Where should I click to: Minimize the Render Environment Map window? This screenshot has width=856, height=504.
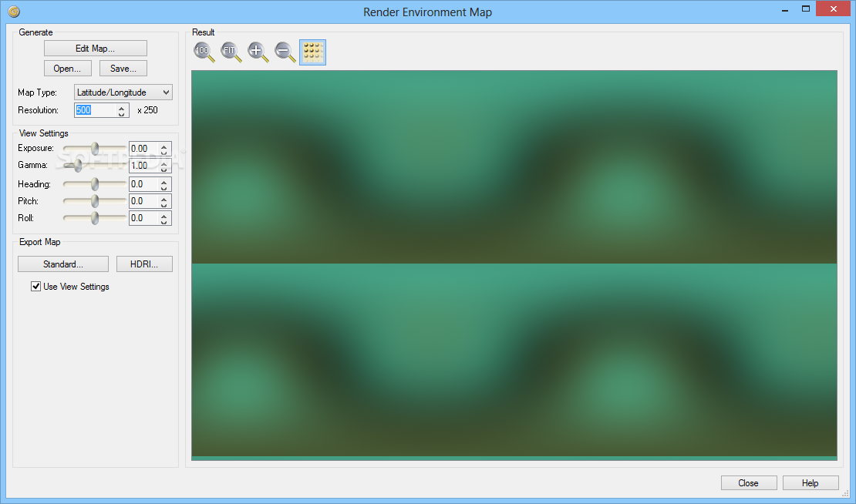[x=785, y=10]
